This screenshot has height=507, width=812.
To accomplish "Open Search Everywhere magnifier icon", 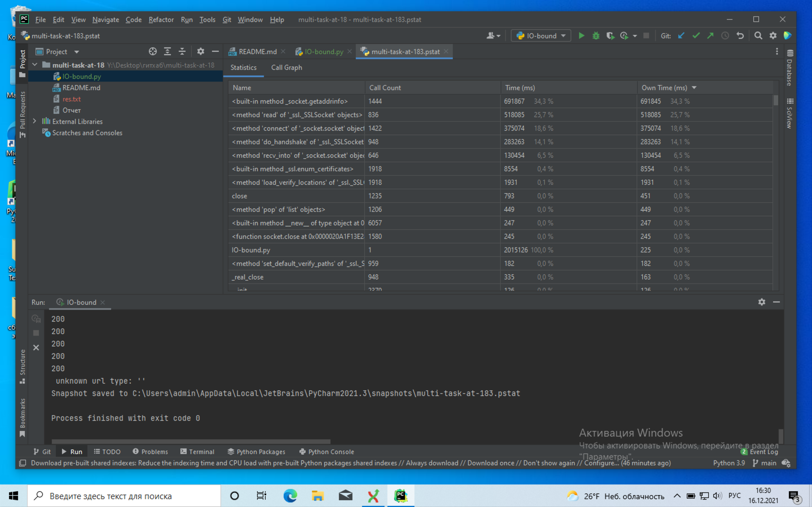I will 758,35.
